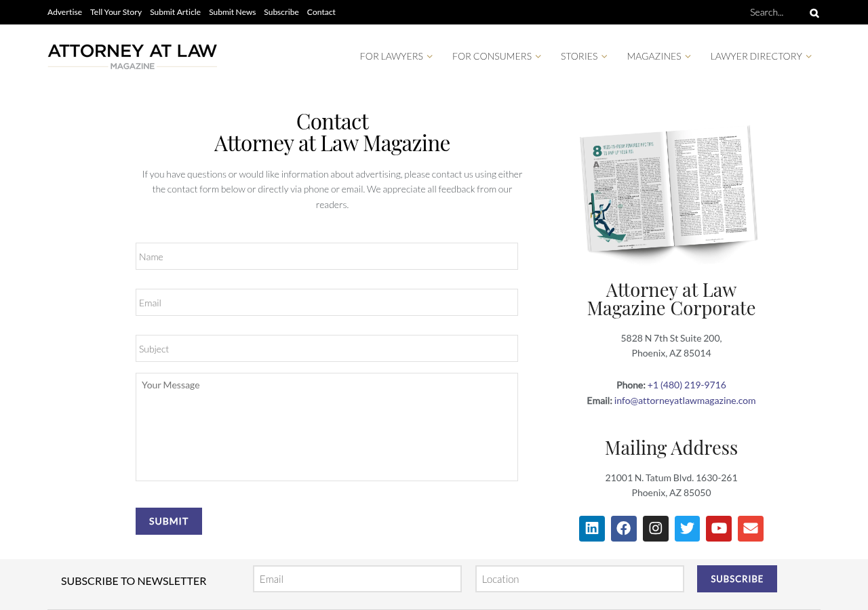
Task: Click the newsletter Subscribe button
Action: (737, 579)
